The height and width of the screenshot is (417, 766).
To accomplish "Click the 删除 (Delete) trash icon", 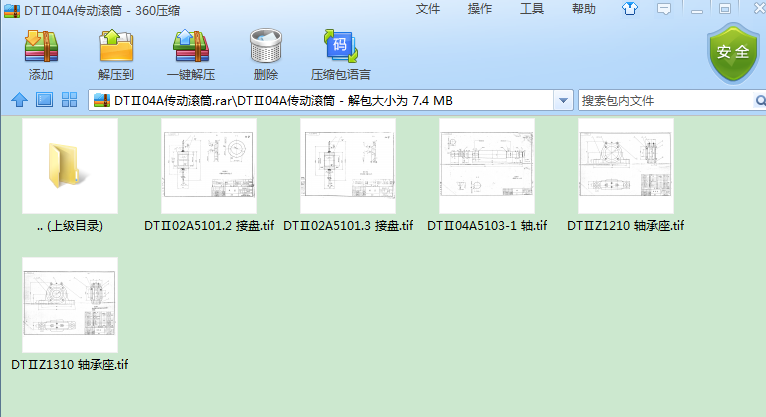I will pos(266,45).
